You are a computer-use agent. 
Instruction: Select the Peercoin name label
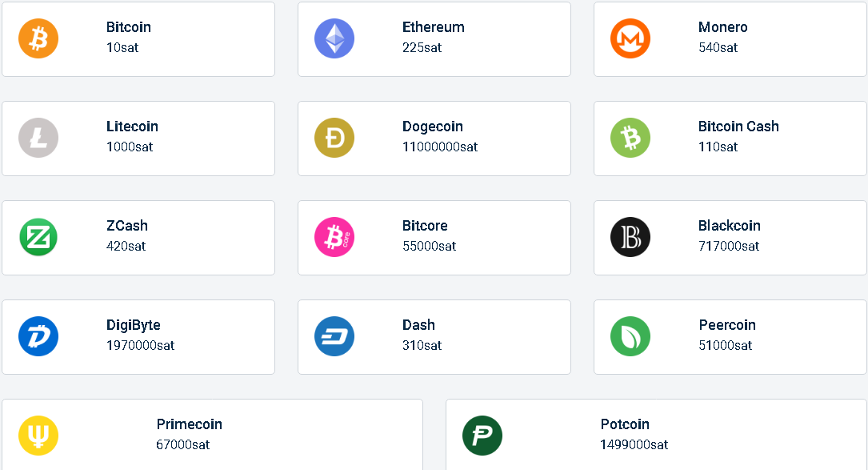click(727, 325)
